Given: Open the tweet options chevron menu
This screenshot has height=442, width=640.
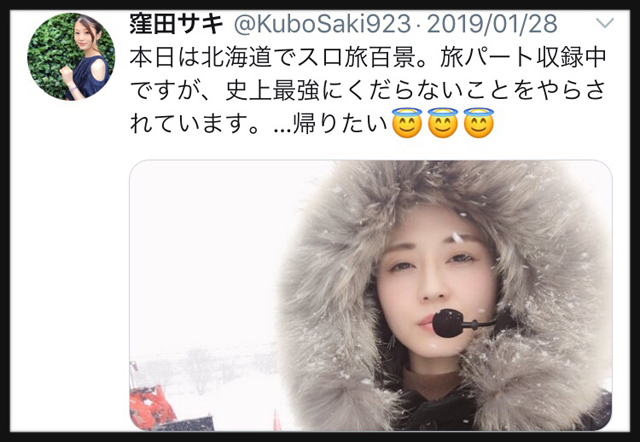Looking at the screenshot, I should 604,23.
